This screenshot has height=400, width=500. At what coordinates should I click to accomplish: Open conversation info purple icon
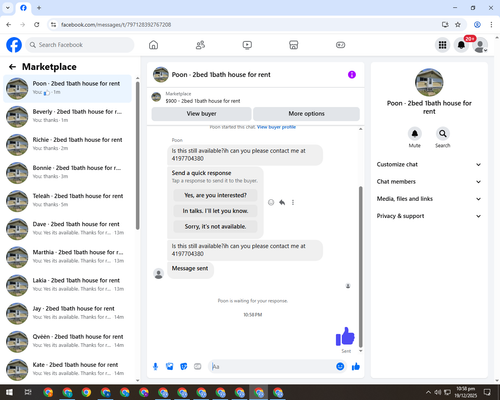tap(352, 75)
